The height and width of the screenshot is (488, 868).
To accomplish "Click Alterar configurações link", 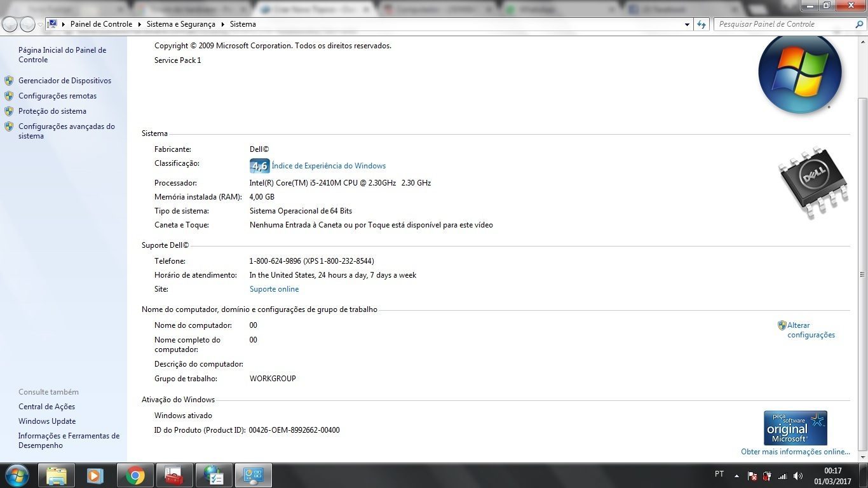I will coord(811,330).
